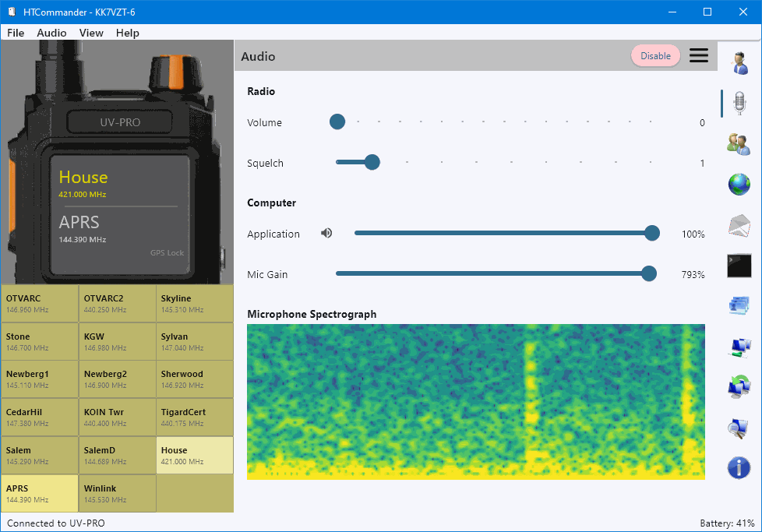Click the Application '100%' value
Image resolution: width=762 pixels, height=532 pixels.
point(693,234)
